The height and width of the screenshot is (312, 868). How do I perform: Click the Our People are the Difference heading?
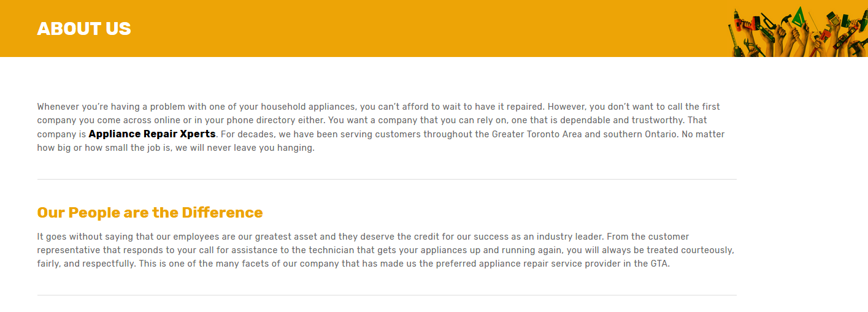[x=150, y=213]
